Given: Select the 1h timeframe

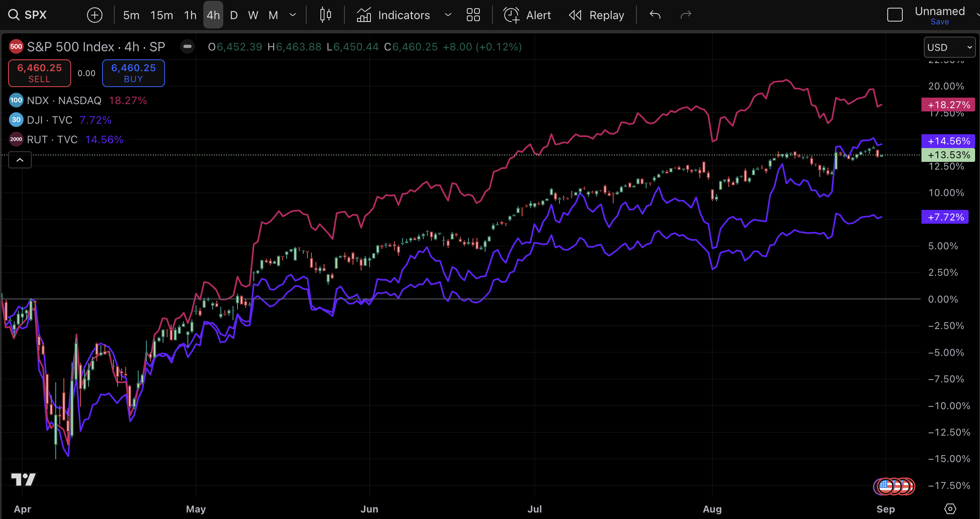Looking at the screenshot, I should (190, 15).
